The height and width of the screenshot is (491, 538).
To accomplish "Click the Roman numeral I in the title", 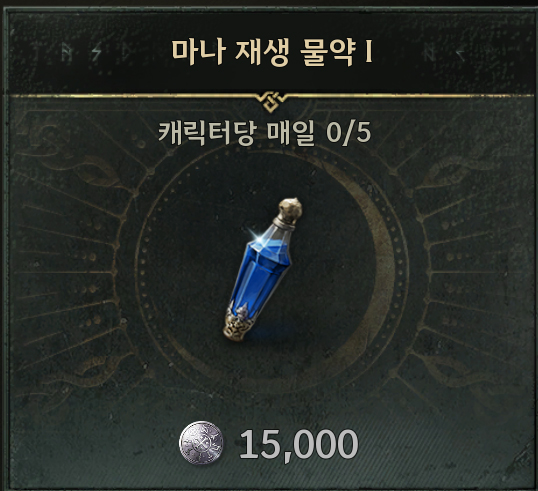I will tap(369, 51).
